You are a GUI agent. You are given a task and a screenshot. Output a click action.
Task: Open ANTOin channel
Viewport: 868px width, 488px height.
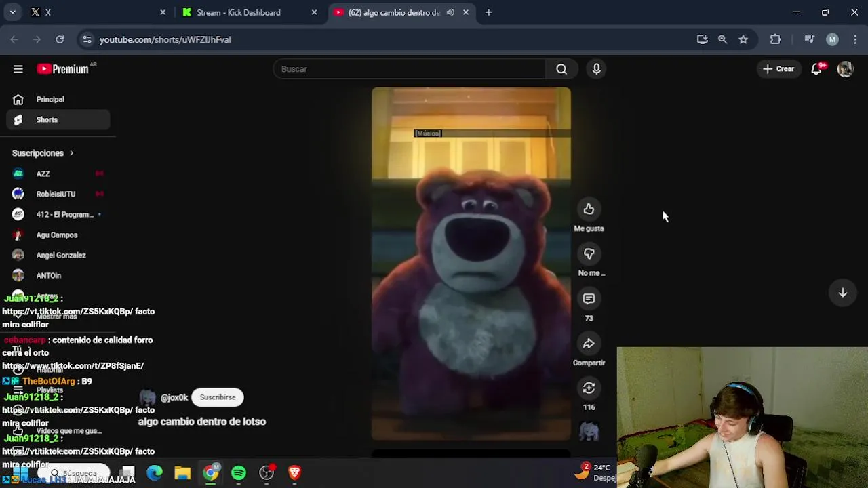(x=58, y=275)
